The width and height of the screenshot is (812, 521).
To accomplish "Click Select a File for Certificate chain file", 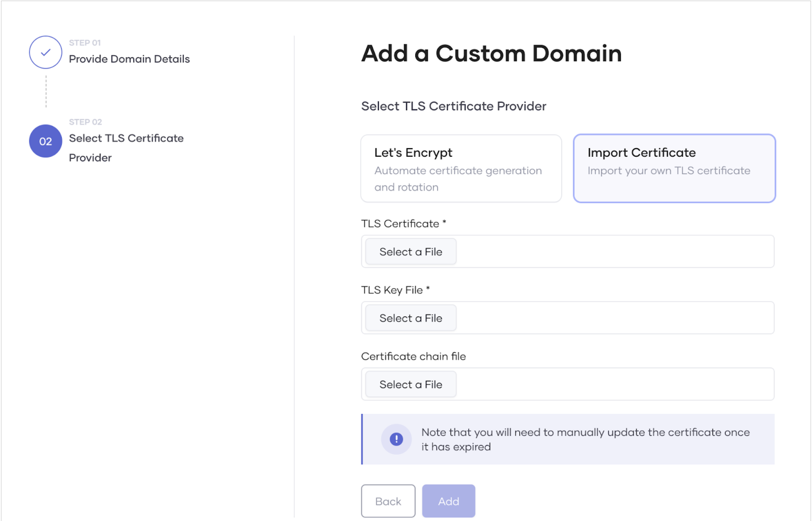I will point(410,384).
